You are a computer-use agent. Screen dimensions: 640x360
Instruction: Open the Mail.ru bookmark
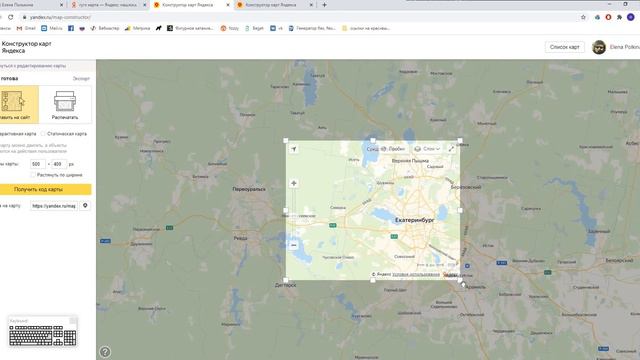52,28
